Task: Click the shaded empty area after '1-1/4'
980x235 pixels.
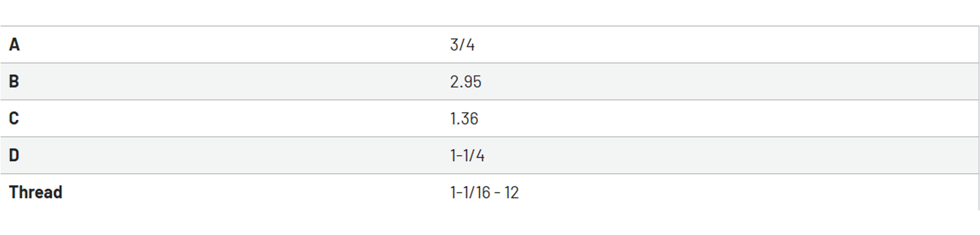Action: click(731, 156)
